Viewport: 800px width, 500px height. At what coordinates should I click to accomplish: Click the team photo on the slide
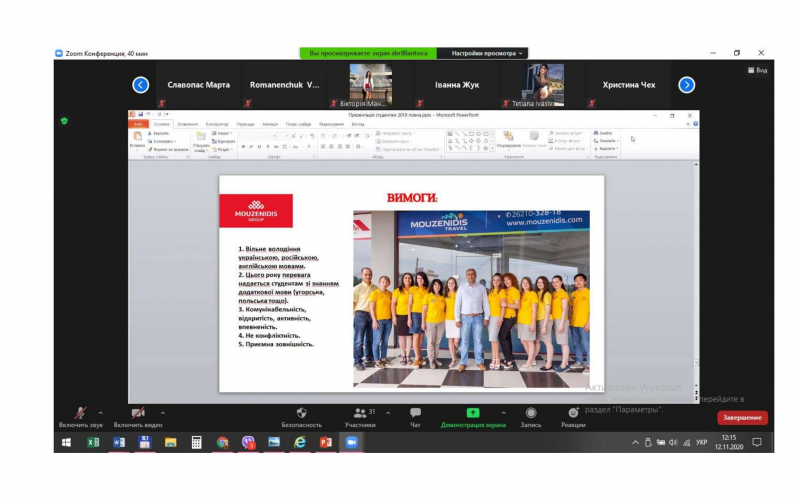point(471,299)
